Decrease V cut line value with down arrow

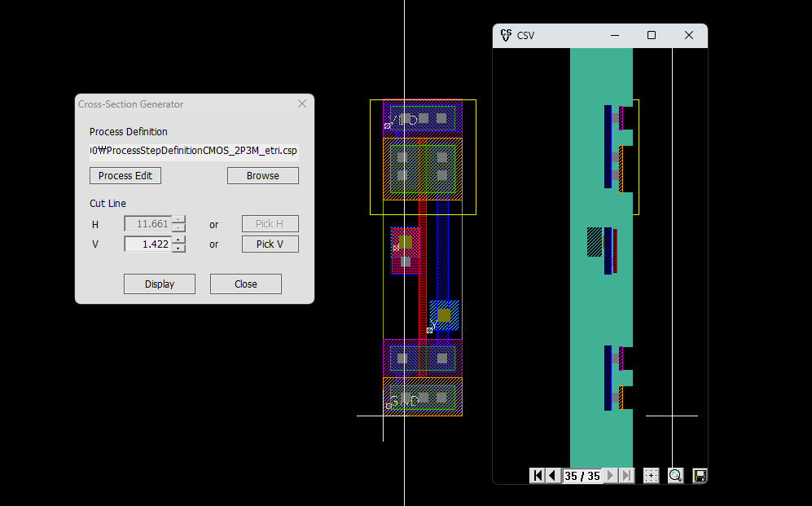pyautogui.click(x=178, y=248)
